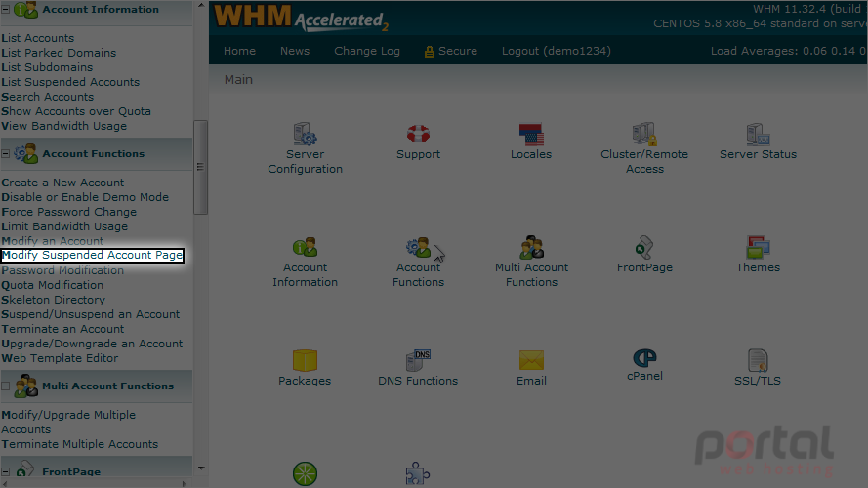Open the FrontPage icon in Main
The width and height of the screenshot is (868, 488).
coord(644,247)
